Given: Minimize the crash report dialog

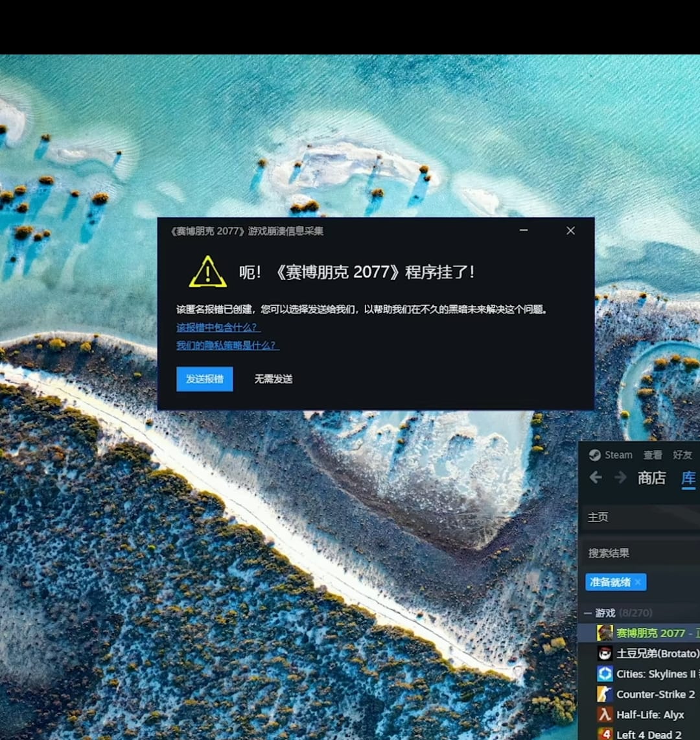Looking at the screenshot, I should (524, 230).
